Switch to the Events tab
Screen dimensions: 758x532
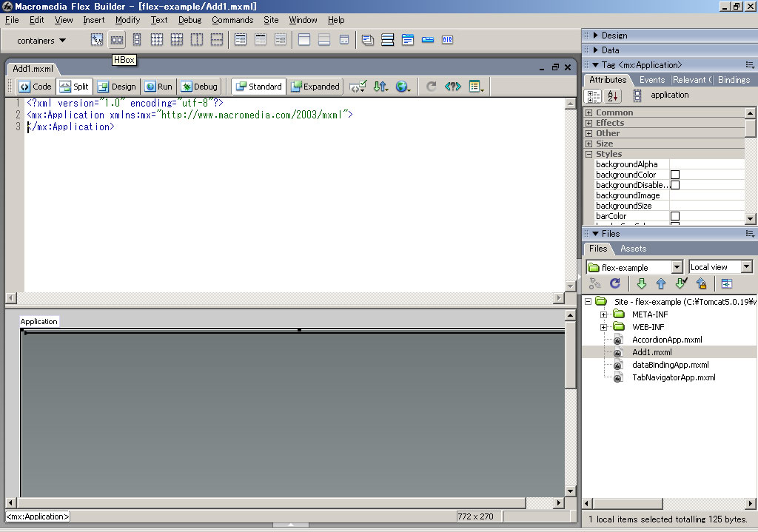[x=652, y=80]
